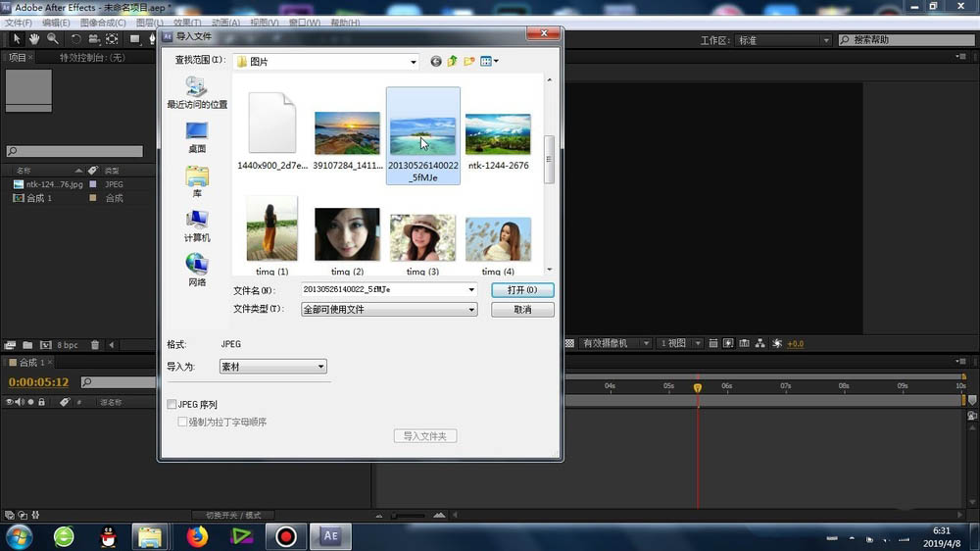This screenshot has width=980, height=551.
Task: Open the Windows Start menu
Action: point(19,536)
